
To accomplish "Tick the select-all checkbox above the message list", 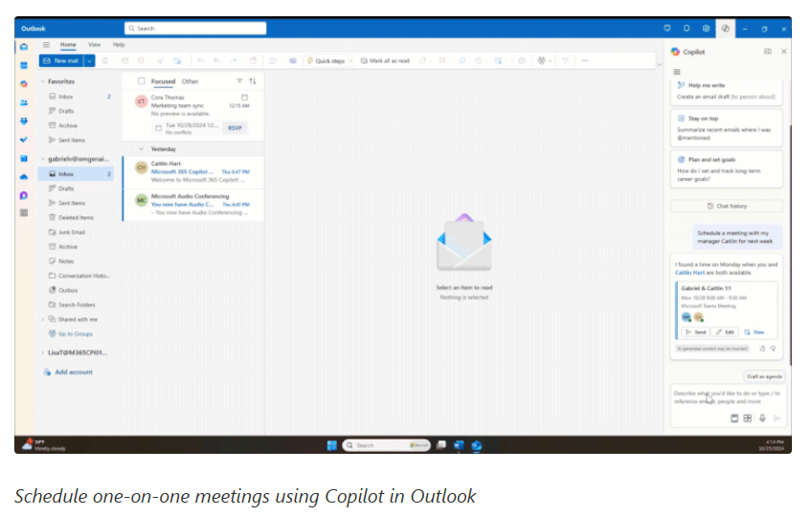I will pos(142,81).
